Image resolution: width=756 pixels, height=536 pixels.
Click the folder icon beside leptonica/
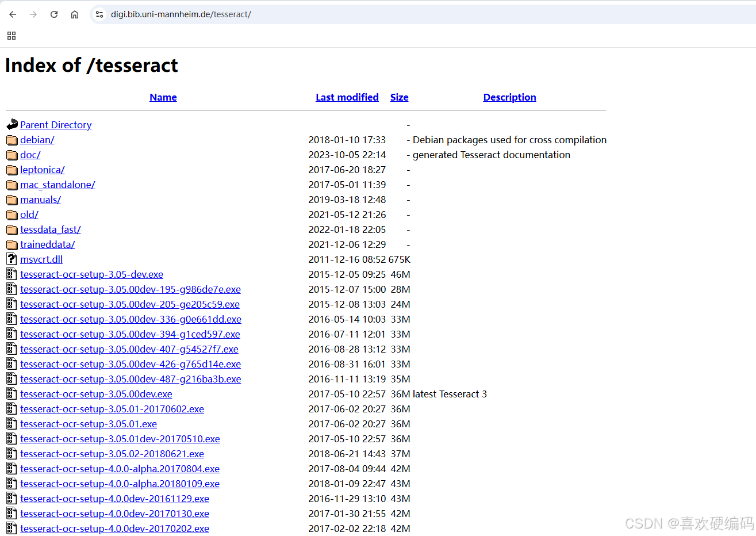12,170
